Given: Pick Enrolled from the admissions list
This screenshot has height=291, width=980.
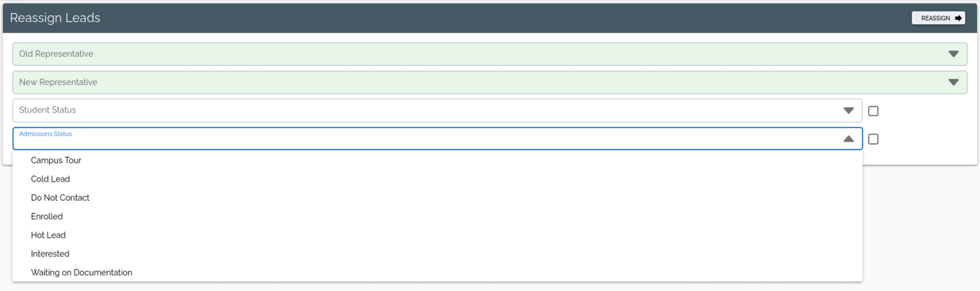Looking at the screenshot, I should pos(47,217).
